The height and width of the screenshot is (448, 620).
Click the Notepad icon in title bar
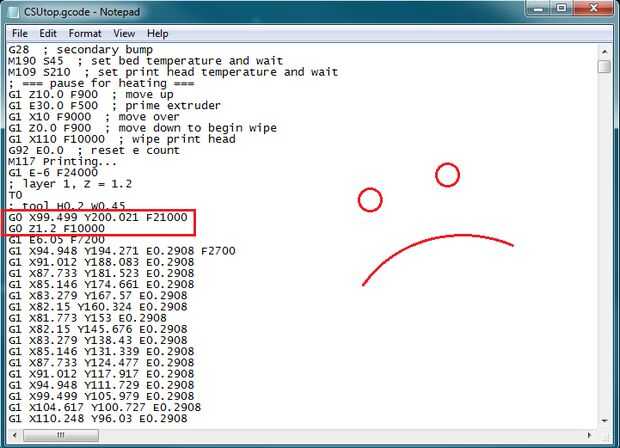tap(14, 12)
